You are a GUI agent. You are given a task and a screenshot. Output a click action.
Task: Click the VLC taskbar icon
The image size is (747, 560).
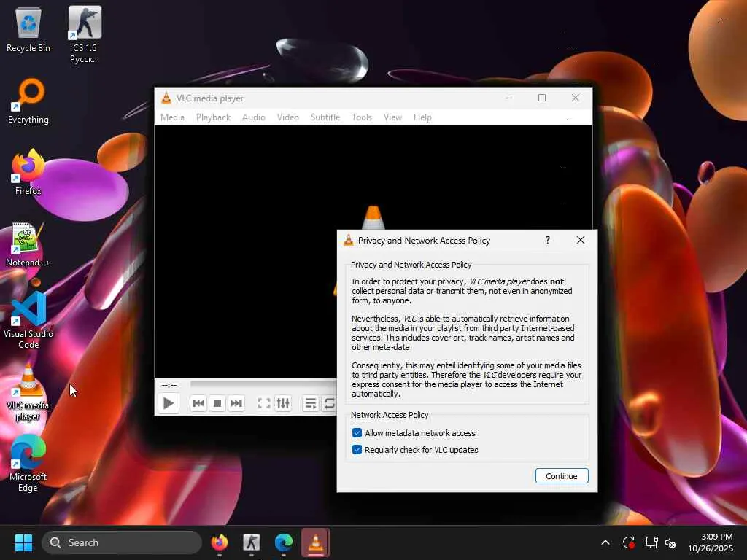click(315, 542)
